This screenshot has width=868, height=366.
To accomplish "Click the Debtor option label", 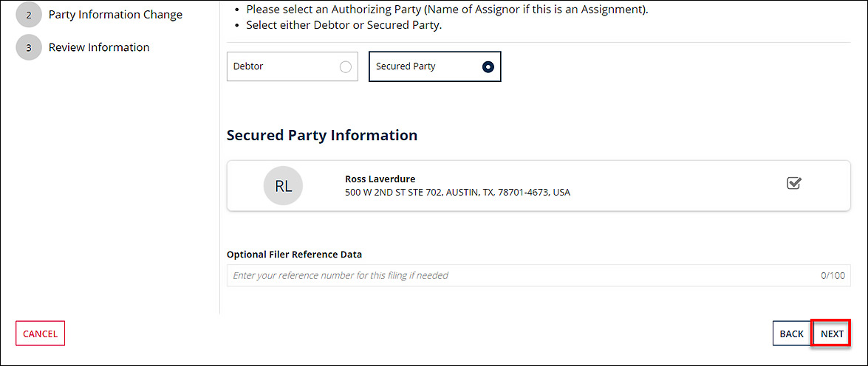I will click(248, 66).
